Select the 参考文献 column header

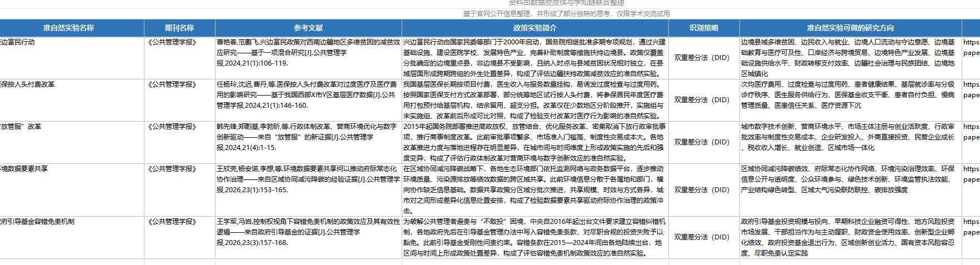[x=308, y=28]
